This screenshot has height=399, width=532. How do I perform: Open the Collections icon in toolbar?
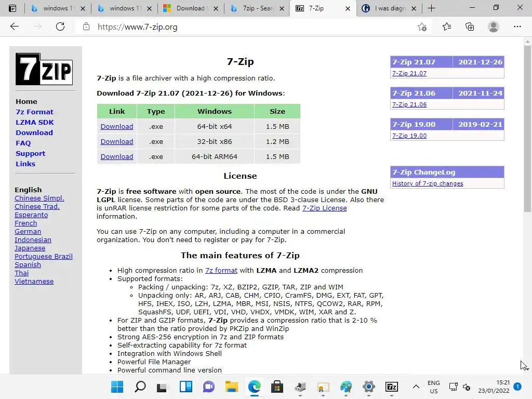470,26
